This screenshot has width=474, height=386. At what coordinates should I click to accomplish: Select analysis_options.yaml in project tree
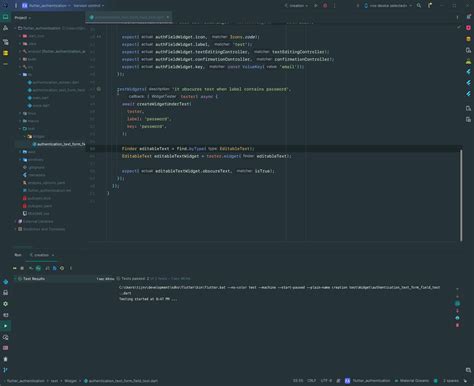pos(44,183)
